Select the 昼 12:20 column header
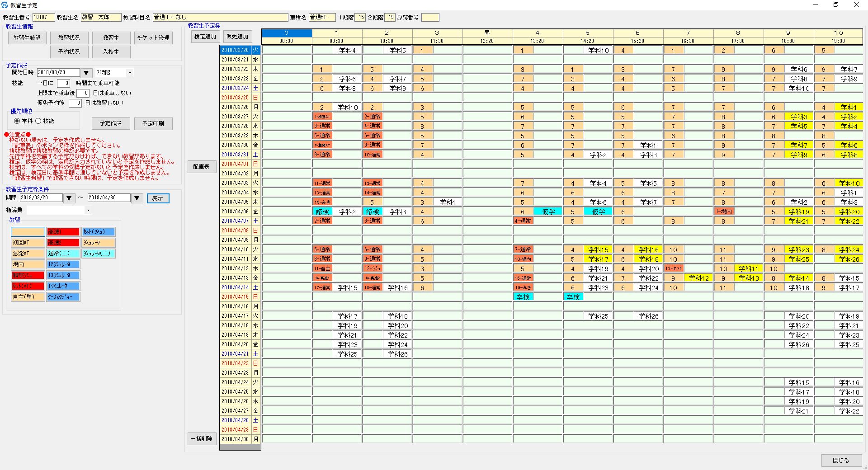 (487, 37)
